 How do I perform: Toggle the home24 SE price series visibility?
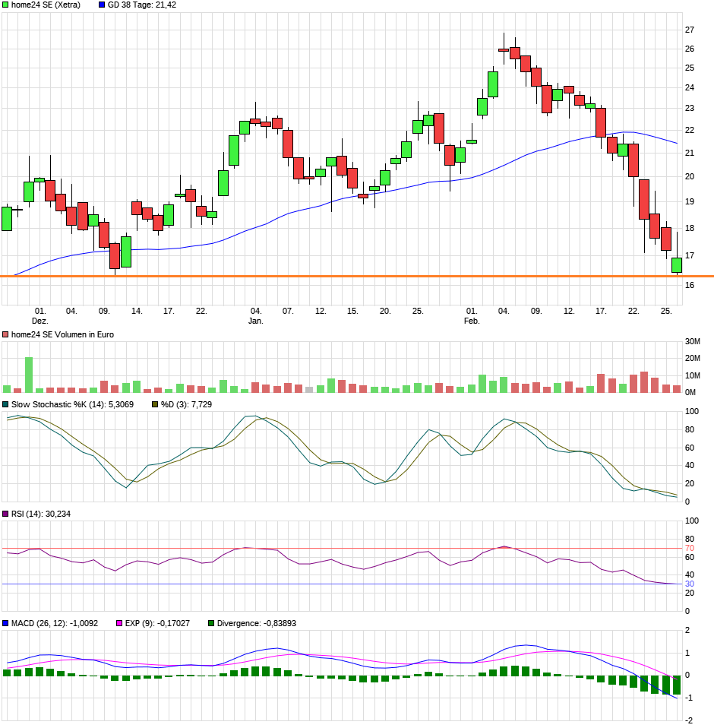click(6, 6)
